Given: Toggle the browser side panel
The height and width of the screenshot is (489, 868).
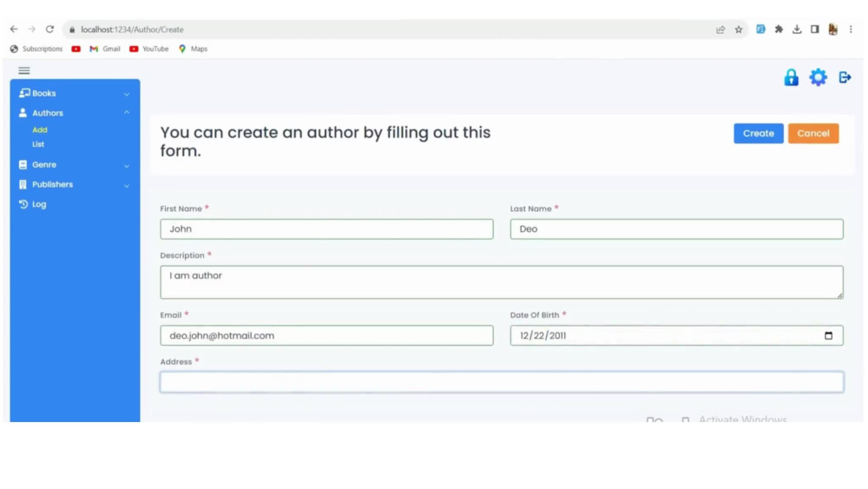Looking at the screenshot, I should pos(815,30).
